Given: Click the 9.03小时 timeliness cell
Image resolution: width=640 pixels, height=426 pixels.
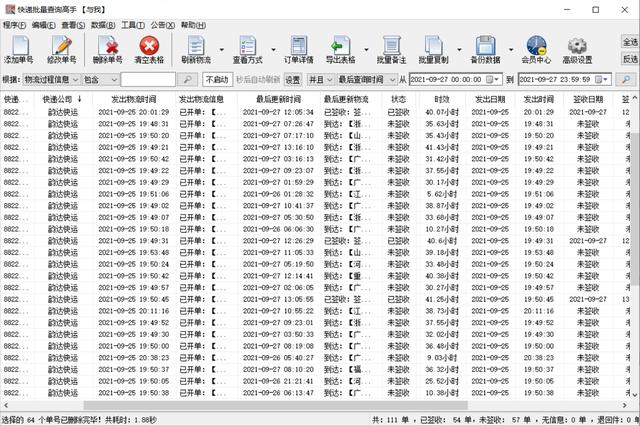Looking at the screenshot, I should coord(442,358).
